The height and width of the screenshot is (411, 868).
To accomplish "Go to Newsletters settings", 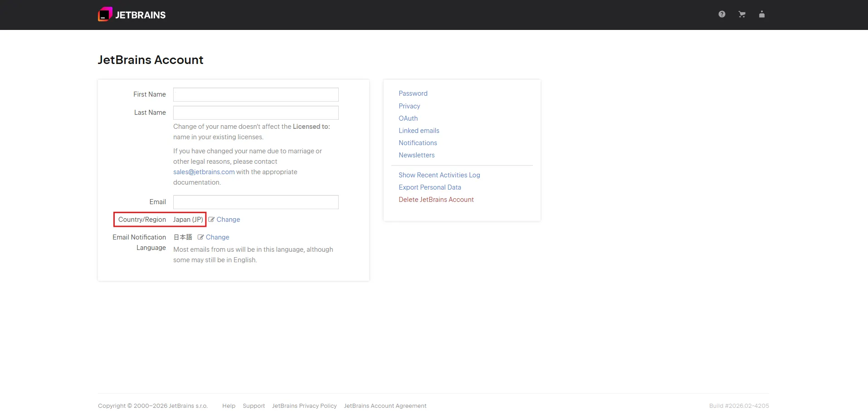I will [417, 155].
